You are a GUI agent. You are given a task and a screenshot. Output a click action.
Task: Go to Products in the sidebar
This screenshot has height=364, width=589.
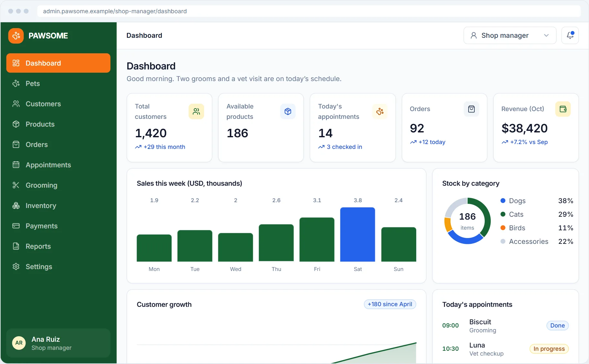(58, 124)
